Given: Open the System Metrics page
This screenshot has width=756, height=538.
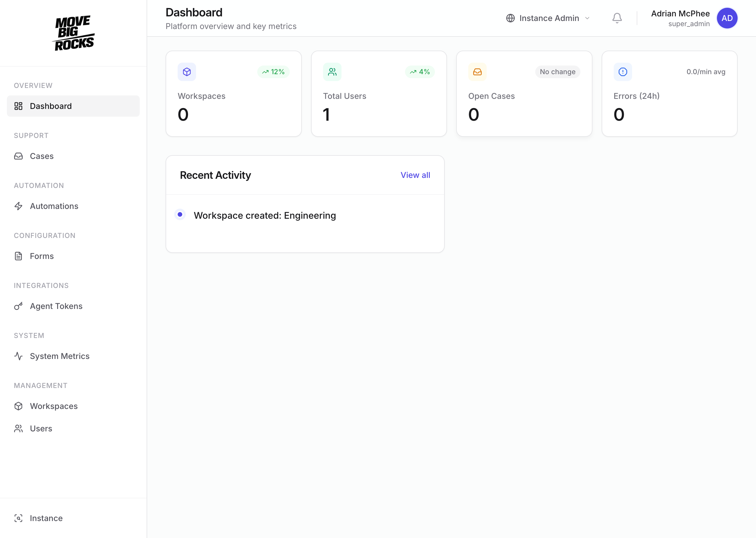Looking at the screenshot, I should (x=60, y=356).
